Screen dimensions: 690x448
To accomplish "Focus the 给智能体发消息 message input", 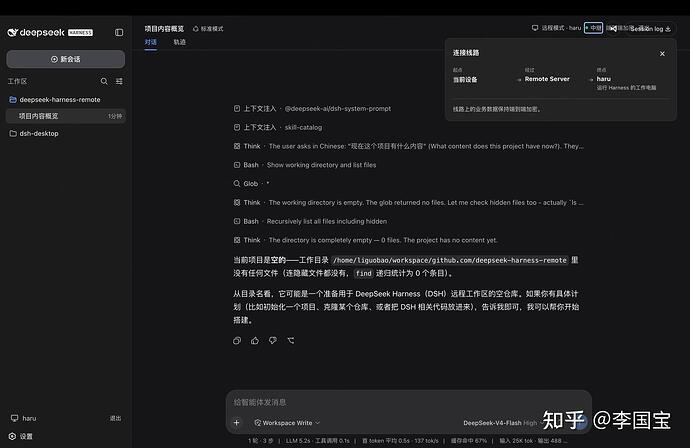I will pyautogui.click(x=408, y=402).
